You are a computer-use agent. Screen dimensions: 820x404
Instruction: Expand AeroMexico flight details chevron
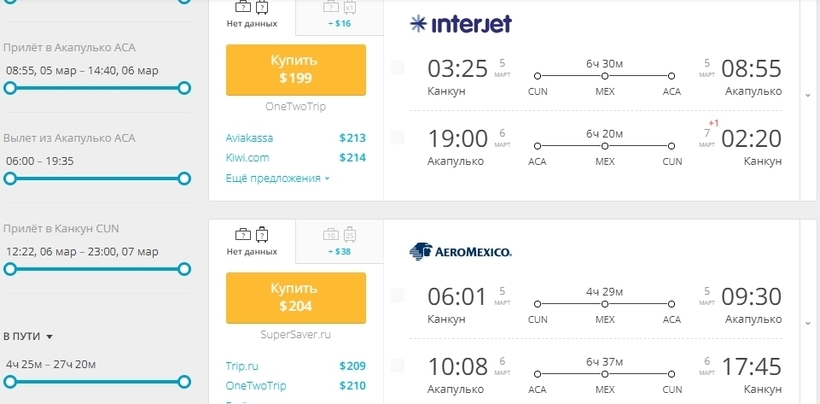click(808, 323)
